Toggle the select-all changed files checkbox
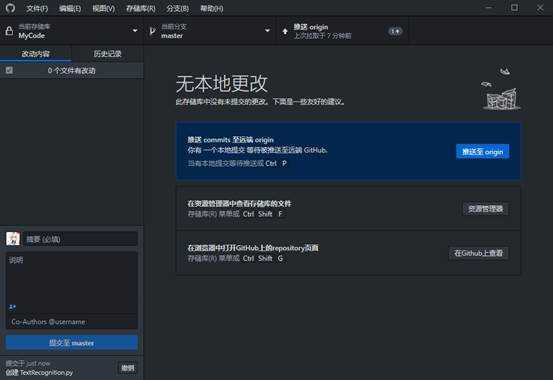Image resolution: width=553 pixels, height=380 pixels. (x=10, y=70)
